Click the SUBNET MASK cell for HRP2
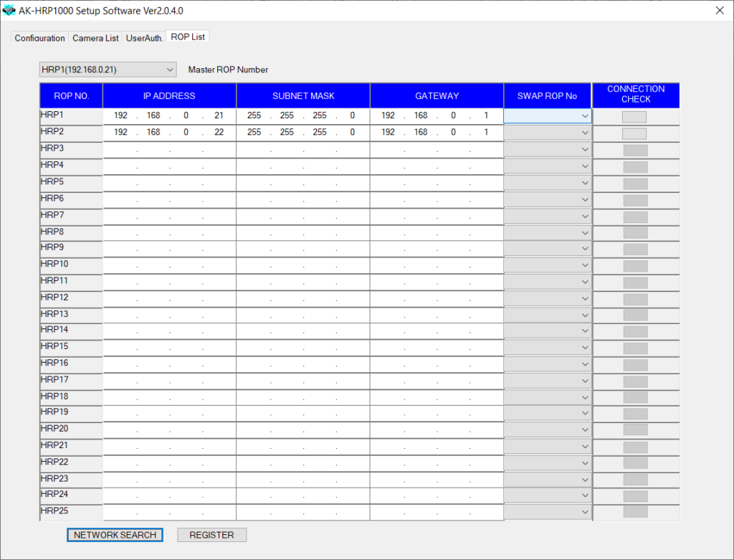The height and width of the screenshot is (560, 734). pyautogui.click(x=302, y=132)
